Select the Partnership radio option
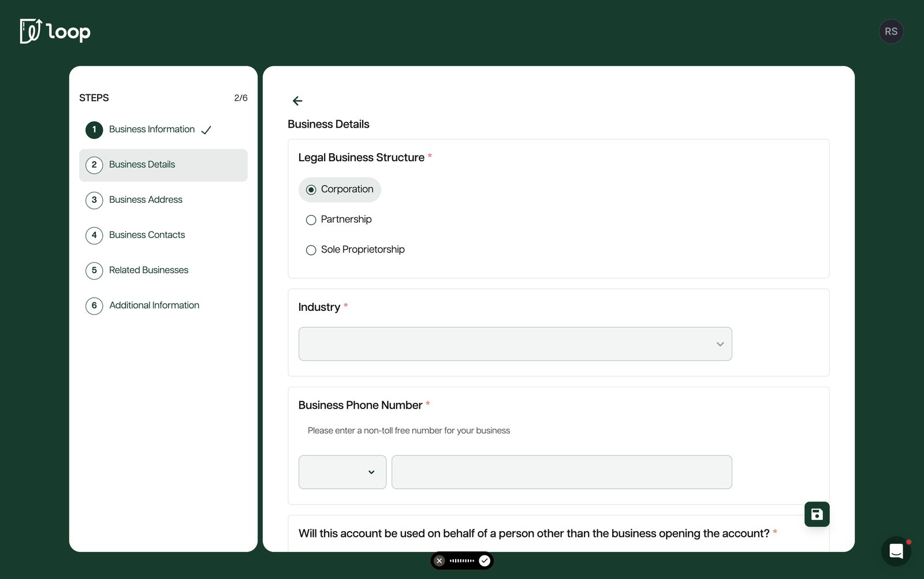The image size is (924, 579). pos(338,220)
